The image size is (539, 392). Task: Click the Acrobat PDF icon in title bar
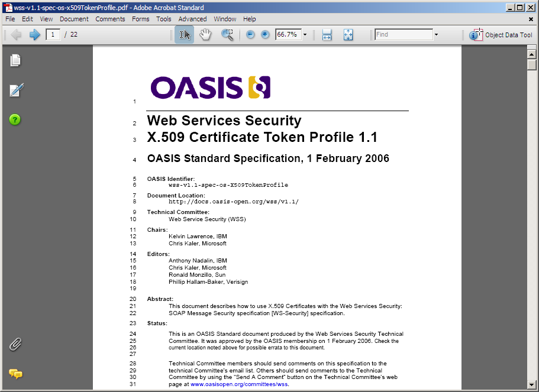(x=8, y=8)
